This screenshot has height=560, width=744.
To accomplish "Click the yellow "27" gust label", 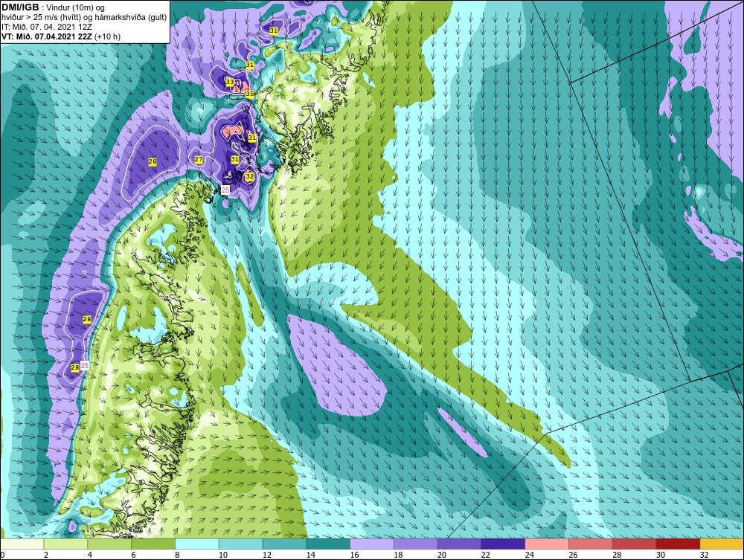I will [199, 160].
